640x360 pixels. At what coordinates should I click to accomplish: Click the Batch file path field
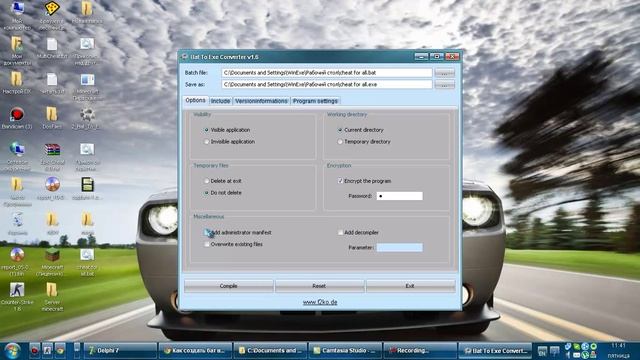click(x=327, y=73)
